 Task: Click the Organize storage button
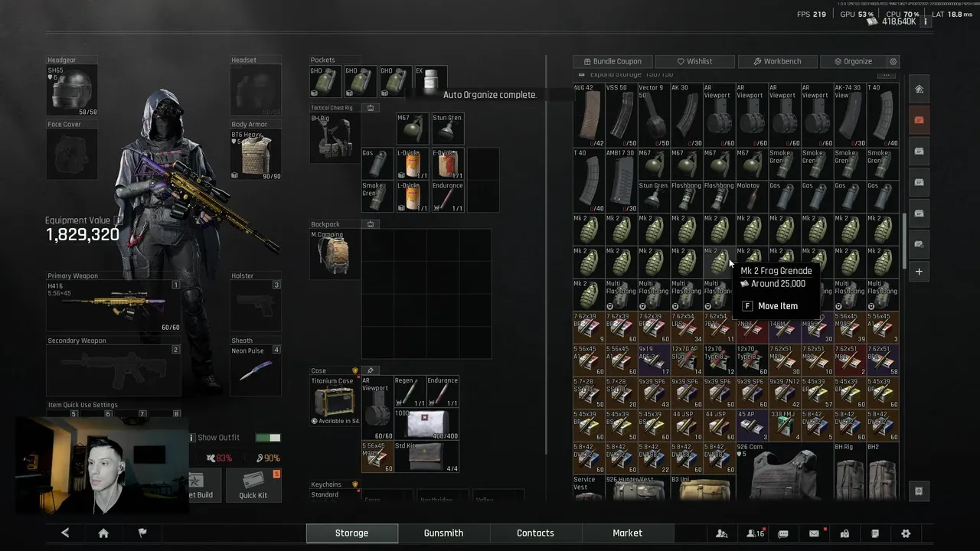(x=852, y=61)
